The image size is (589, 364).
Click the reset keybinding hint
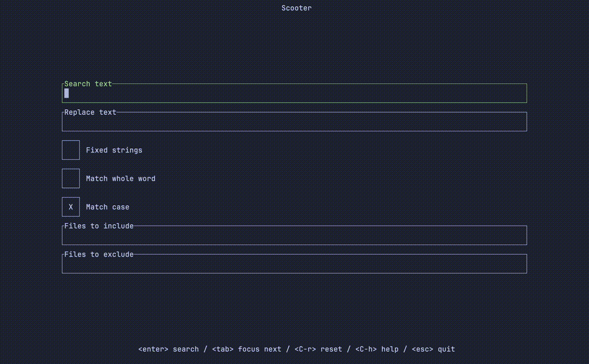(318, 349)
